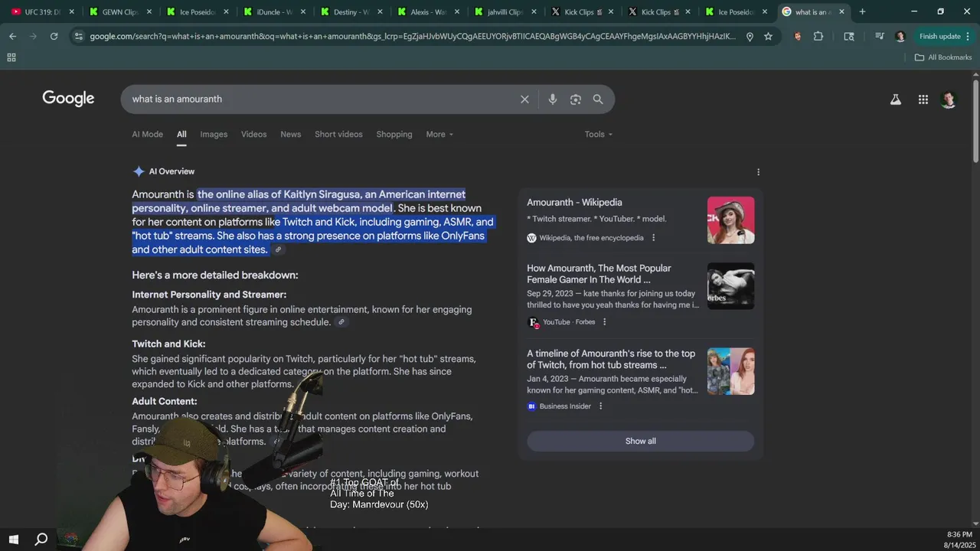Open Windows taskbar search
This screenshot has width=980, height=551.
[x=41, y=540]
